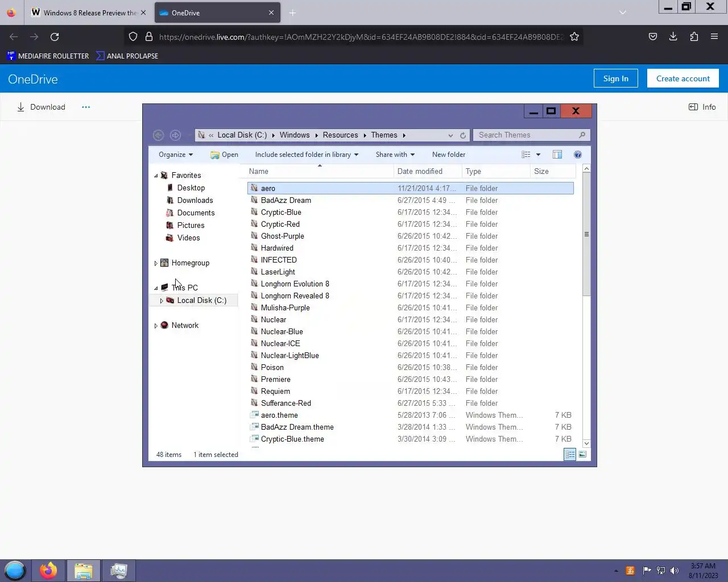Screen dimensions: 728x582
Task: Expand the Local Disk (C:) node
Action: [x=162, y=301]
